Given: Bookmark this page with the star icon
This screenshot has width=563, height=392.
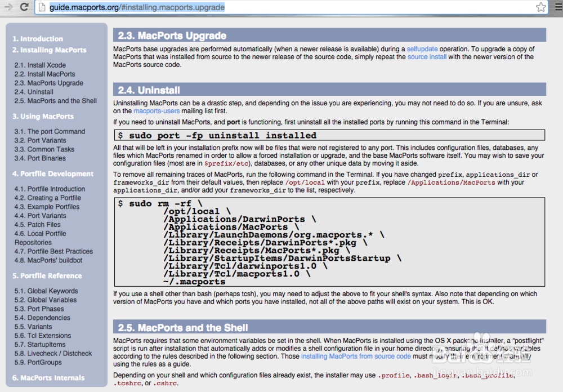Looking at the screenshot, I should point(540,7).
